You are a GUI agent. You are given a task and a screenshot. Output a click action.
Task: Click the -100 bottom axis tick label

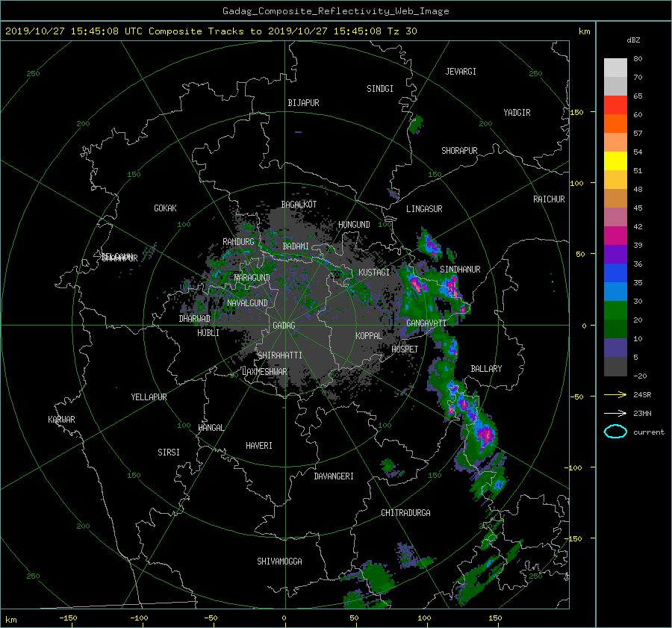[x=139, y=618]
